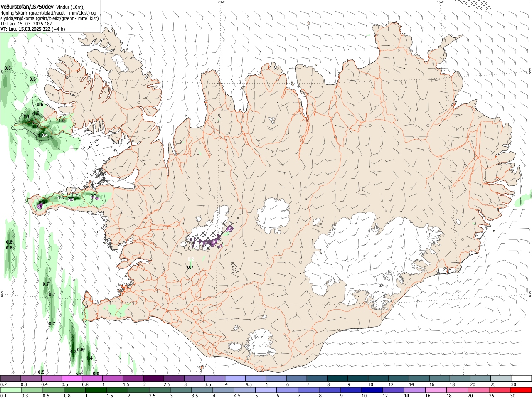Click the 0.1 label in the rain legend
The width and height of the screenshot is (532, 399).
(4, 396)
